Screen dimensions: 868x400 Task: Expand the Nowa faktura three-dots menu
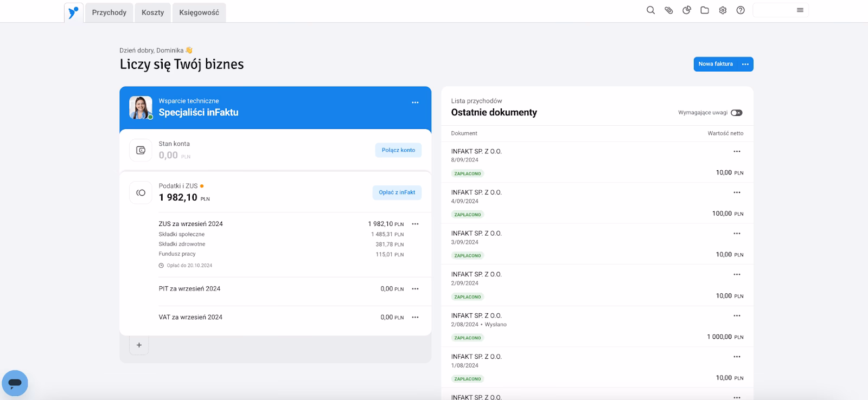click(745, 64)
